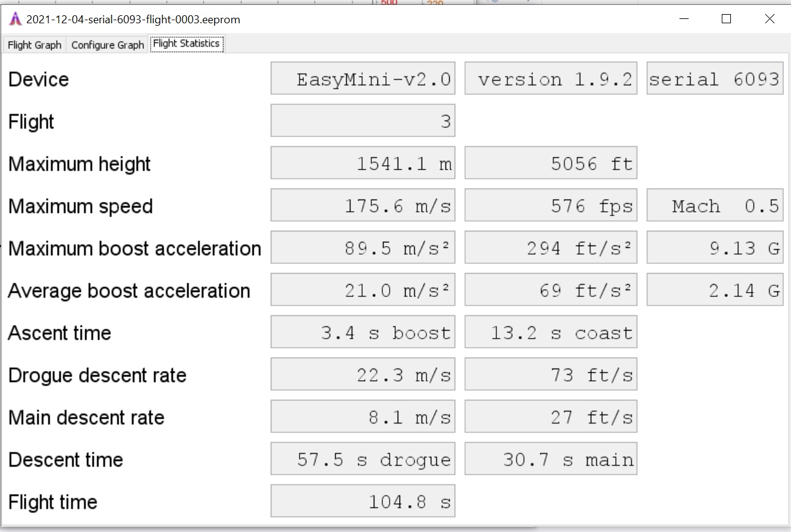Click the maximum height 1541.1 m field
791x532 pixels.
coord(363,163)
